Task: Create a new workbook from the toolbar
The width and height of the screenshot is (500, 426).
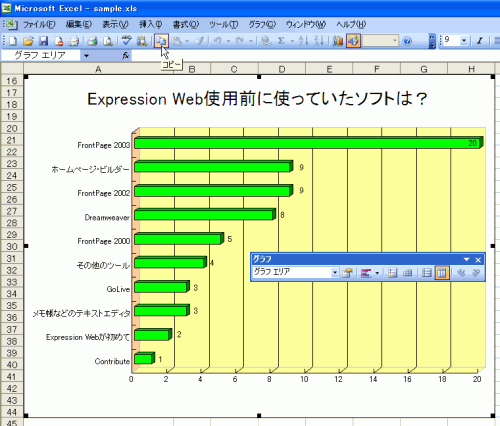Action: [x=13, y=41]
